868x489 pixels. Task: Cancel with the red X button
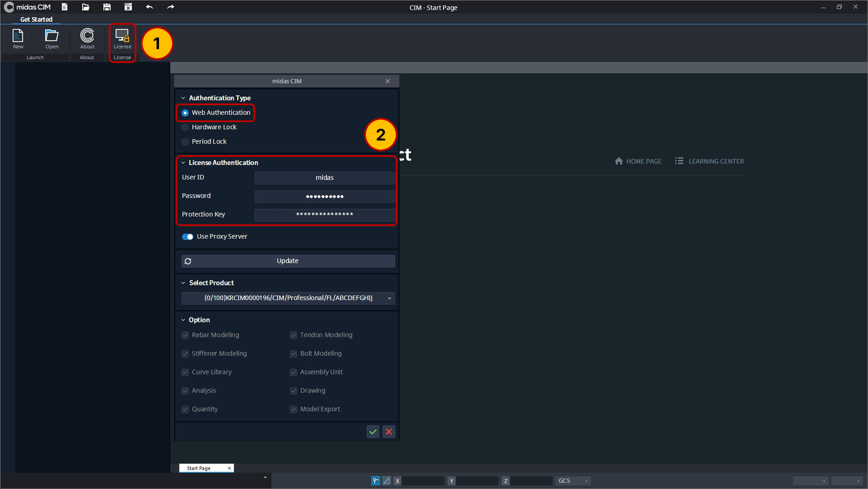tap(389, 432)
